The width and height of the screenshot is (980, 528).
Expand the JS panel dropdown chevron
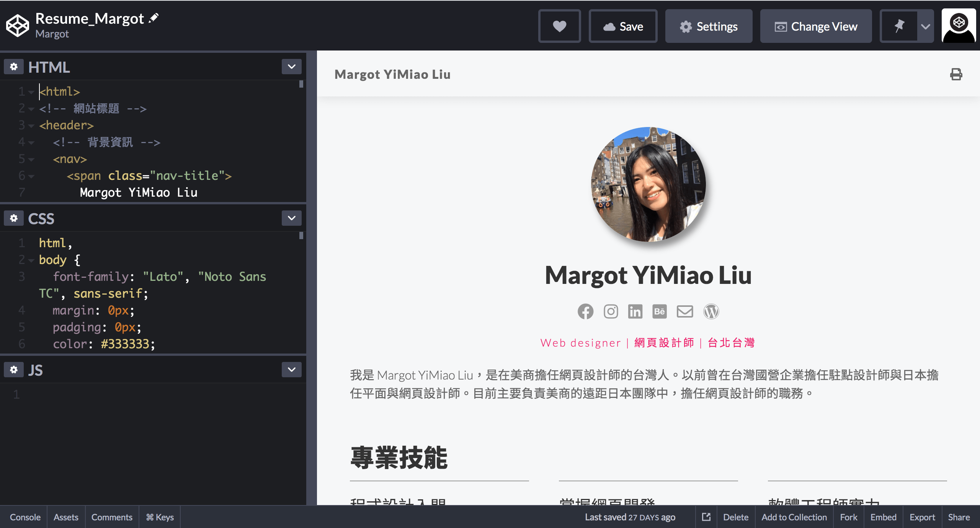(291, 370)
